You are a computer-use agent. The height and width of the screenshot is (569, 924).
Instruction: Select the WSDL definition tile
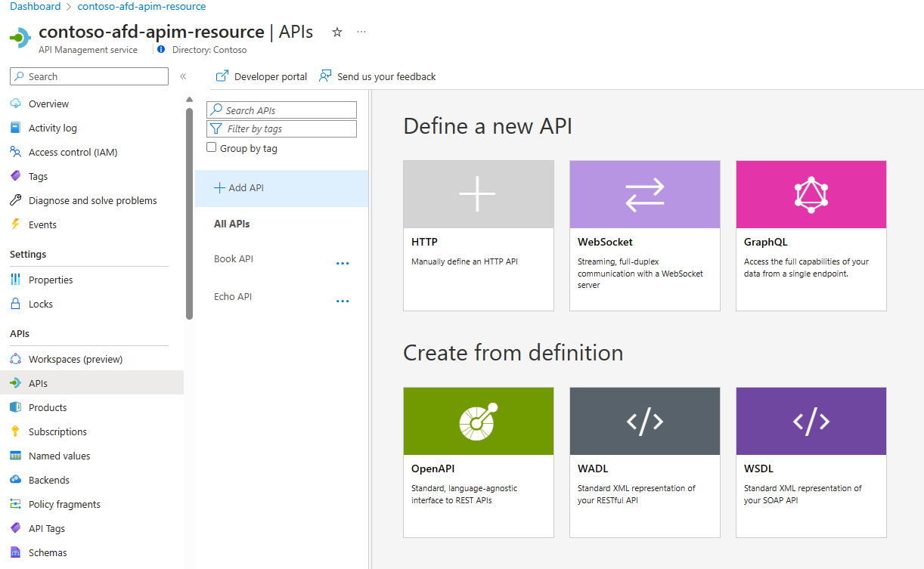[x=810, y=461]
